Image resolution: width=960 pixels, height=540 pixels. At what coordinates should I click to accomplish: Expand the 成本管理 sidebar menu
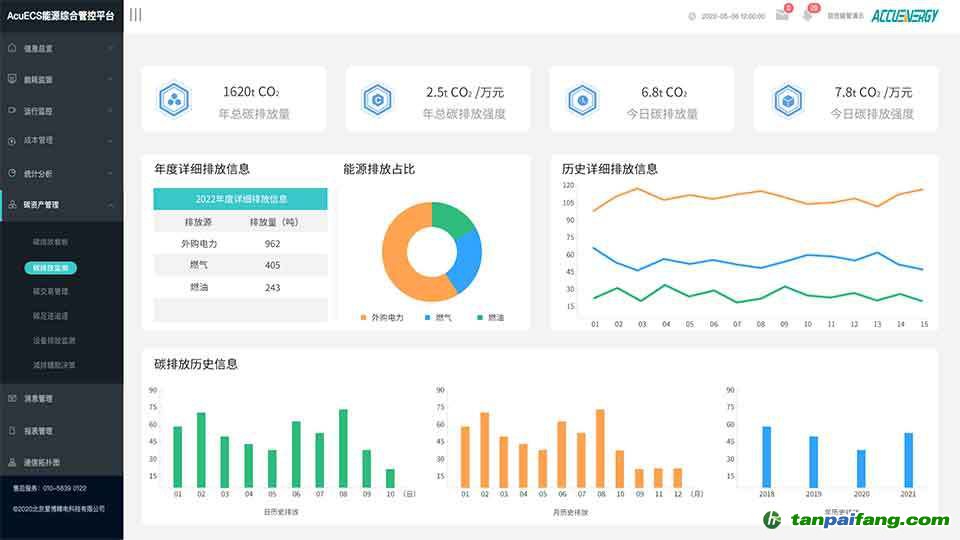[x=60, y=141]
